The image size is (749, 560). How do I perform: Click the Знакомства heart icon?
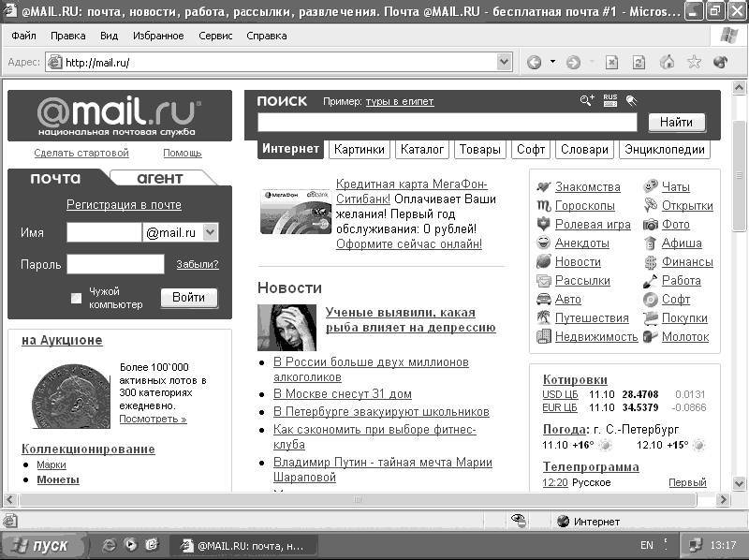[x=544, y=186]
